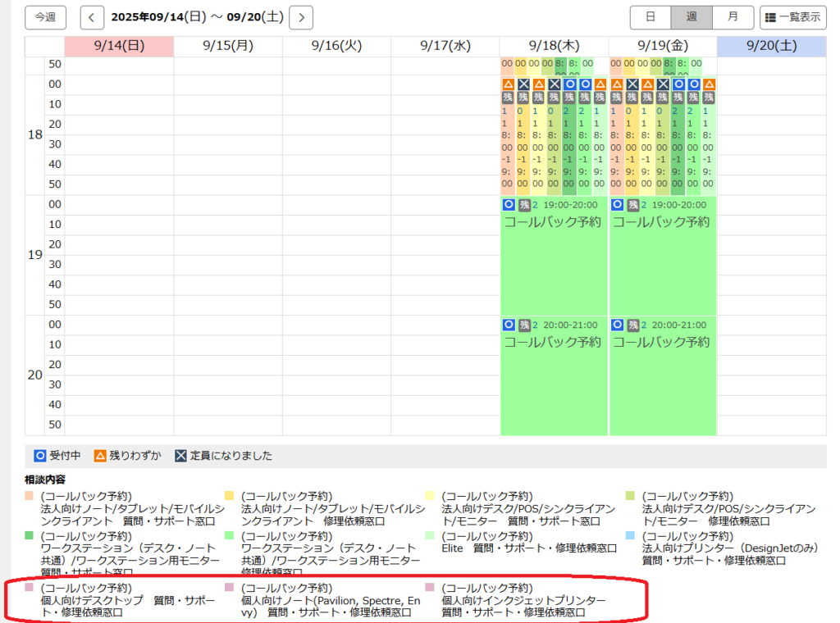Click the 残 badge in 9/19 19:00-20:00 slot
This screenshot has height=623, width=840.
tap(632, 205)
